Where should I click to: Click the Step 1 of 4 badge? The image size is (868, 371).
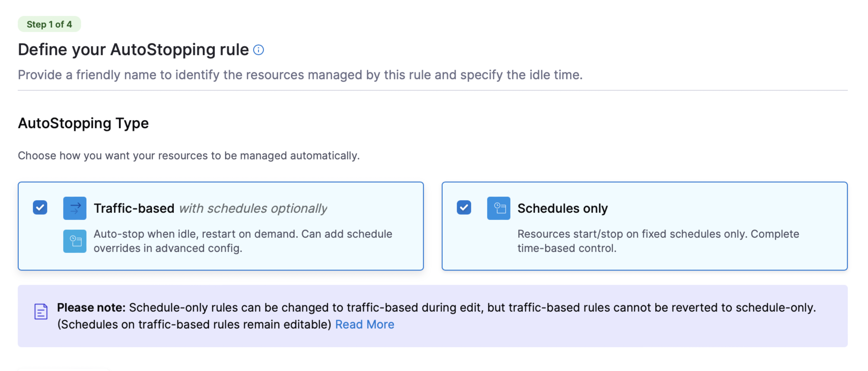(x=49, y=24)
